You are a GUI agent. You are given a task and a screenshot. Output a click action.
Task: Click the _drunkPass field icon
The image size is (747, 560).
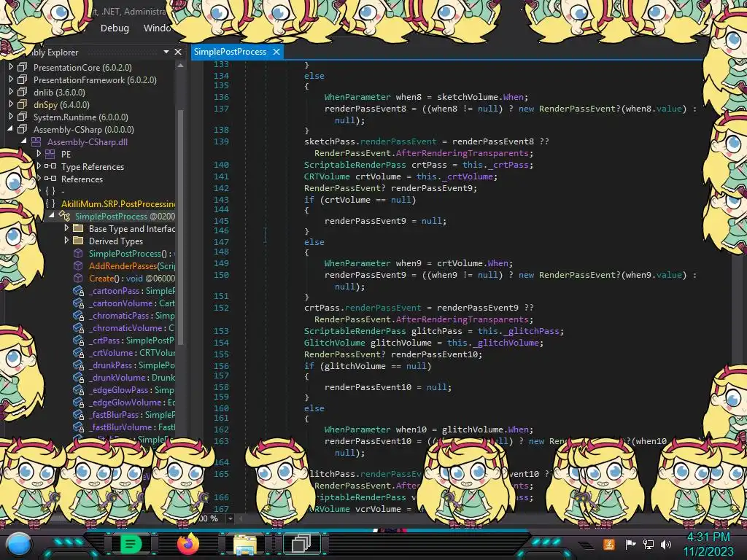click(78, 365)
